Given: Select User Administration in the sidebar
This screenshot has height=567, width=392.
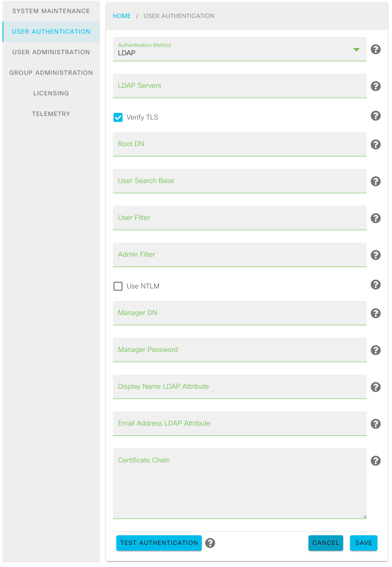Looking at the screenshot, I should [x=51, y=52].
